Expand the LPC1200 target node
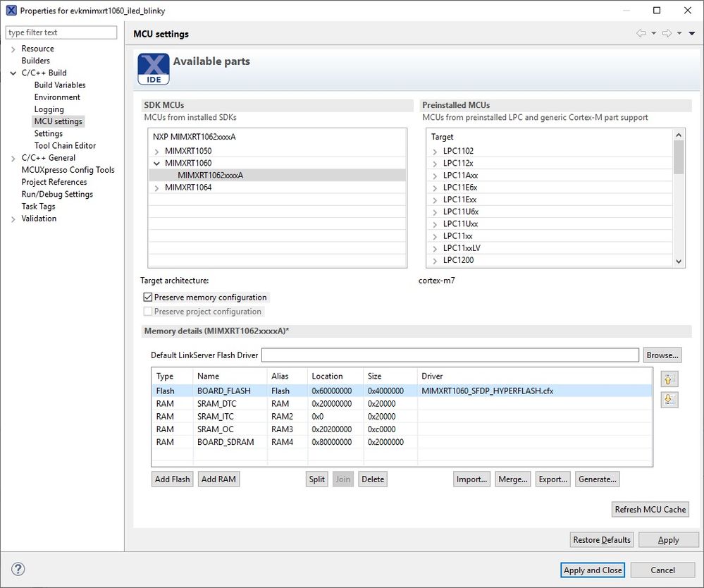This screenshot has width=704, height=588. pos(435,261)
